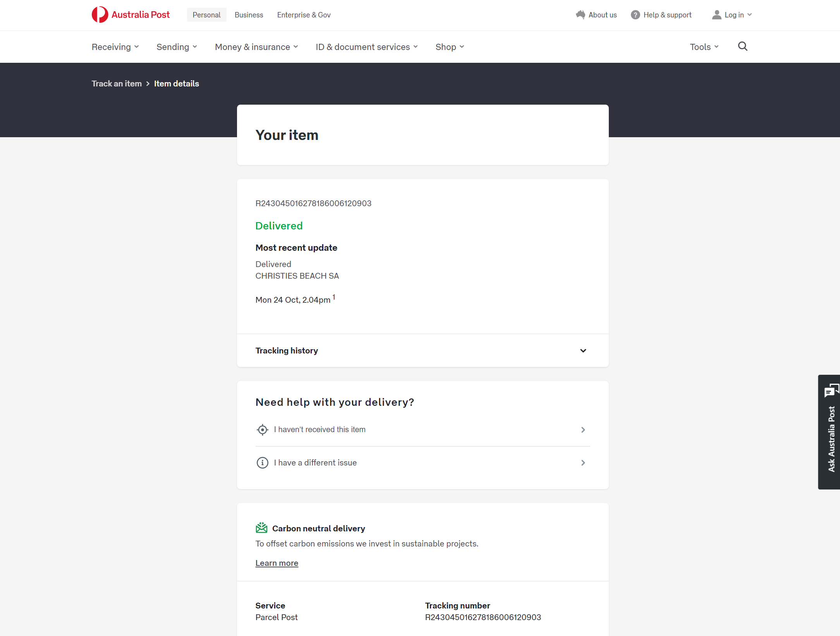Switch to the Business tab

pos(249,15)
